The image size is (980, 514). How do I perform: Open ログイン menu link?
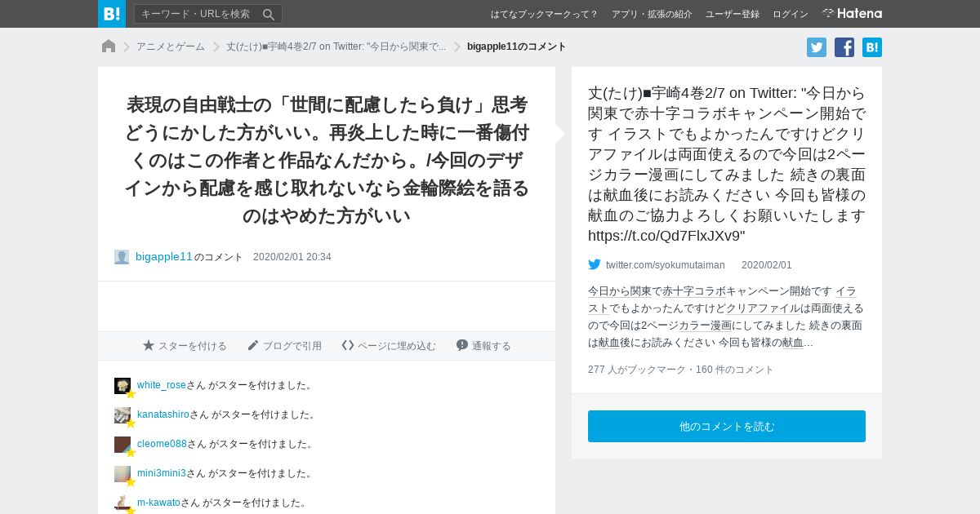[791, 14]
